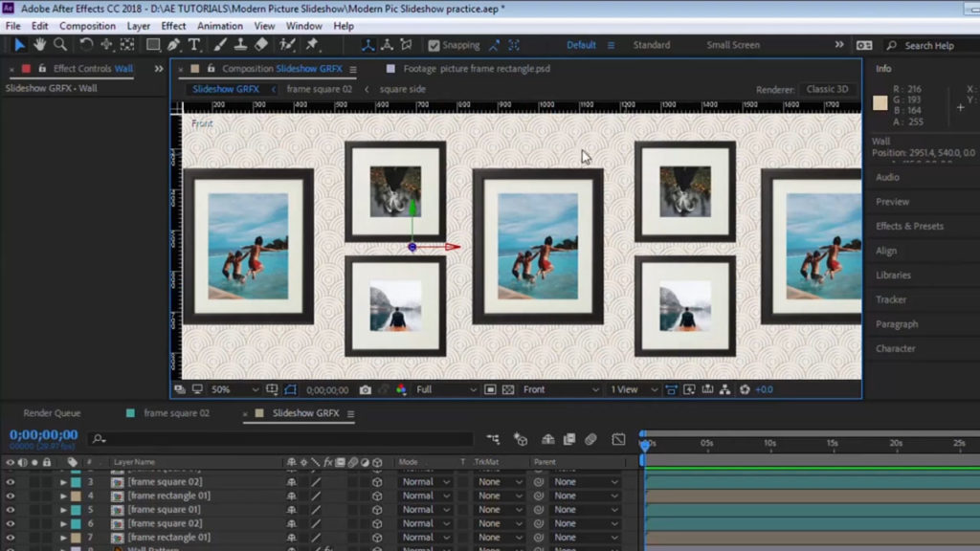
Task: Hide layer 4 frame rectangle 01
Action: (10, 496)
